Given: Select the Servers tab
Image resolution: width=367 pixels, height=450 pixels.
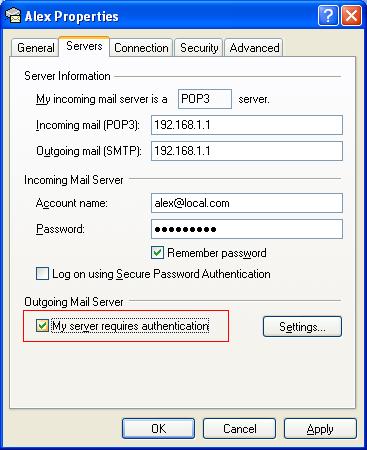Looking at the screenshot, I should pos(84,46).
